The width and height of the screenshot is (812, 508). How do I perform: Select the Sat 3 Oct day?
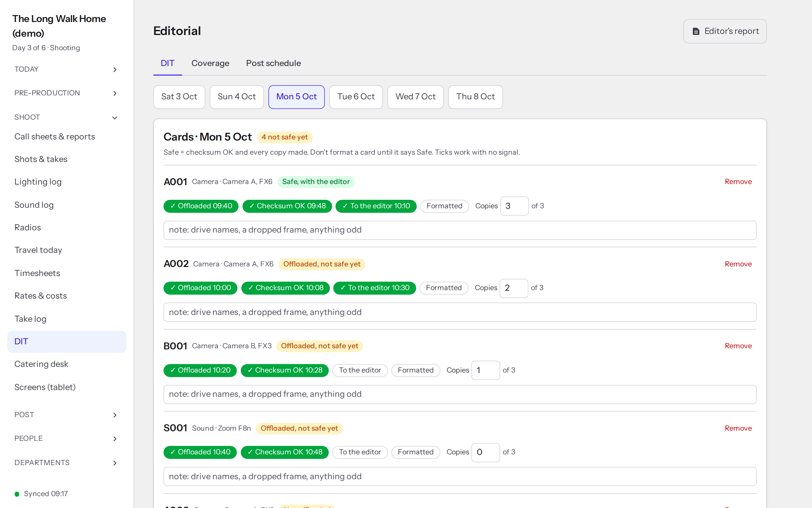click(179, 97)
